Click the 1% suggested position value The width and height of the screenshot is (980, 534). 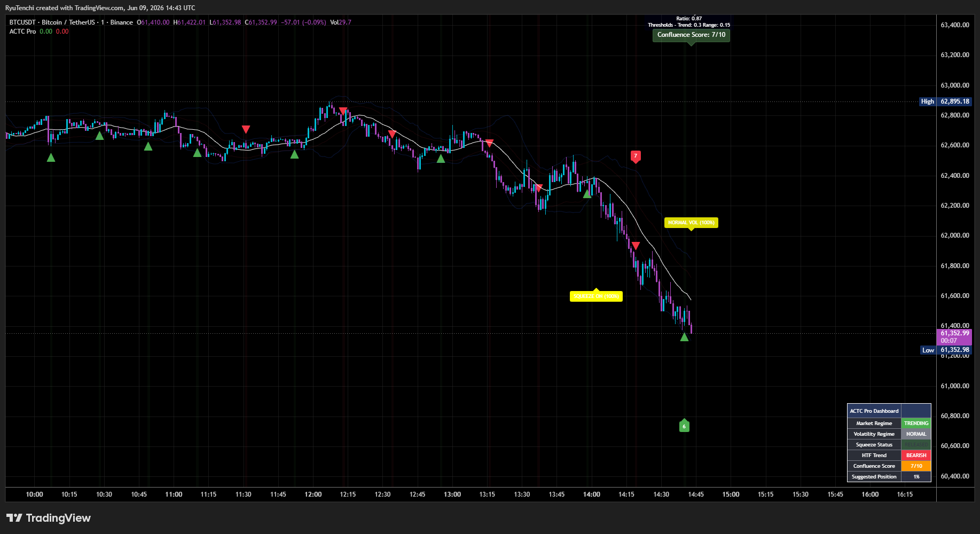click(x=916, y=477)
